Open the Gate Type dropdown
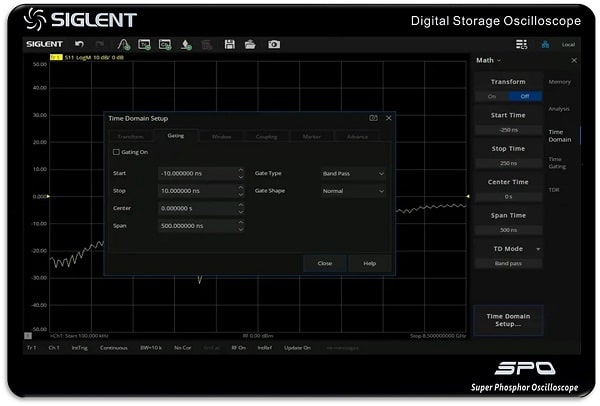This screenshot has height=406, width=600. [353, 174]
